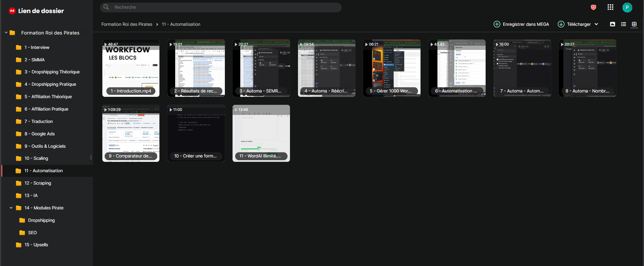Viewport: 644px width, 266px height.
Task: Click the MEGA logo icon
Action: pos(12,11)
